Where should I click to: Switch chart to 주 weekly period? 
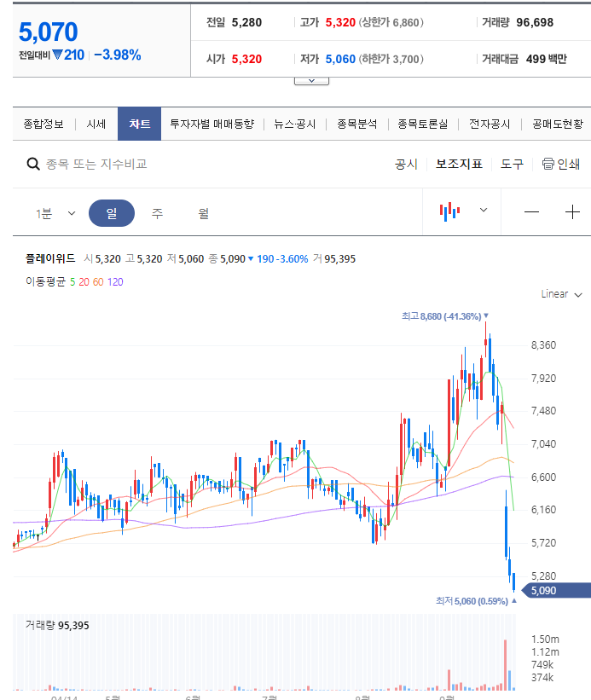click(158, 213)
